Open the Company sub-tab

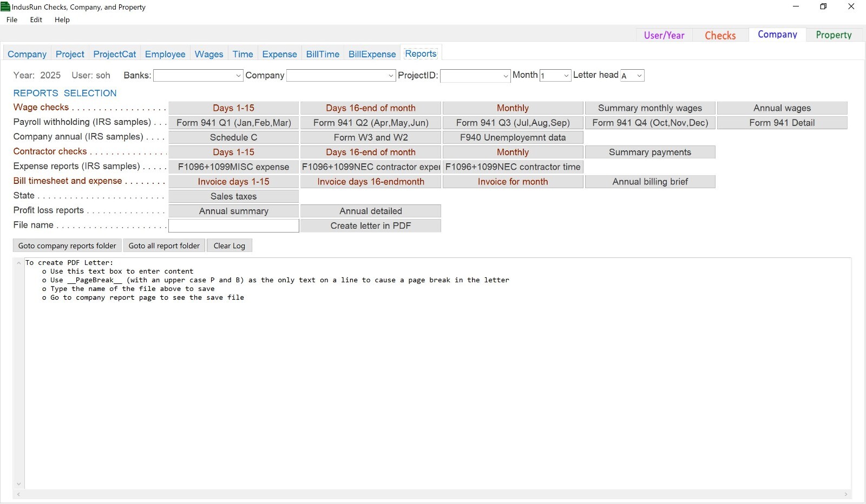pyautogui.click(x=27, y=54)
